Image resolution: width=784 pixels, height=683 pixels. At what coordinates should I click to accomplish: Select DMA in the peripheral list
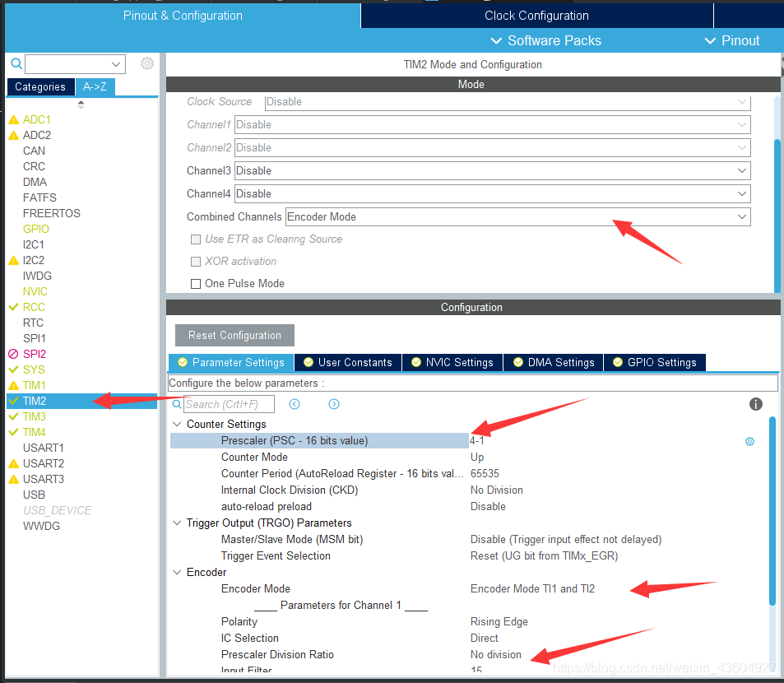pos(35,182)
